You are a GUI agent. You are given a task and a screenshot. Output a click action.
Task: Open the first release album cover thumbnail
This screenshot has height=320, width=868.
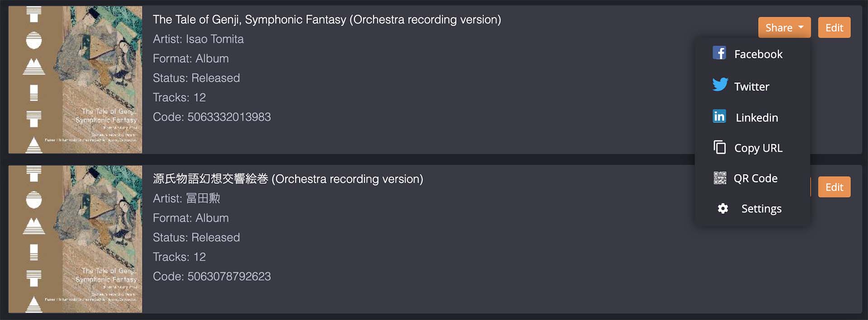pyautogui.click(x=75, y=80)
